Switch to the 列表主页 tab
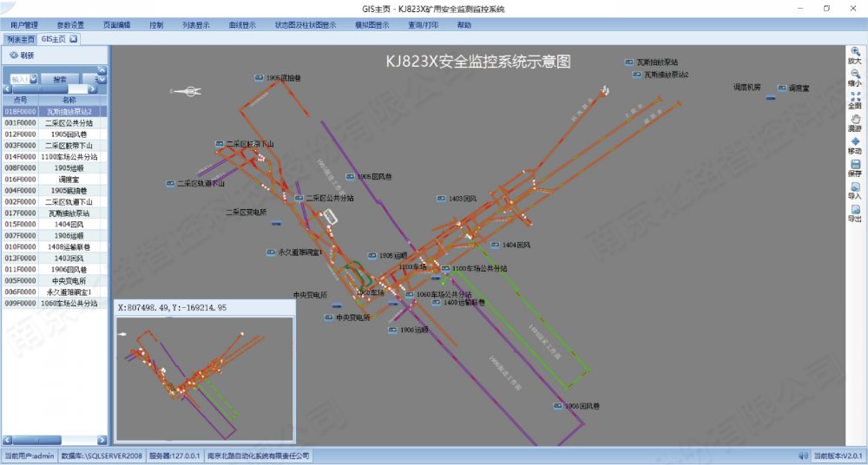 20,39
